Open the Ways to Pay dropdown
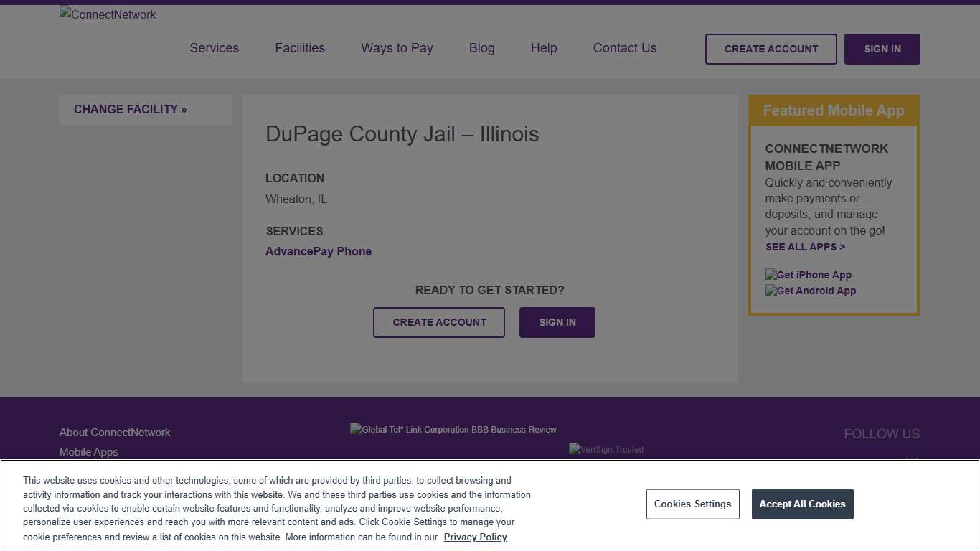The image size is (980, 551). (397, 48)
